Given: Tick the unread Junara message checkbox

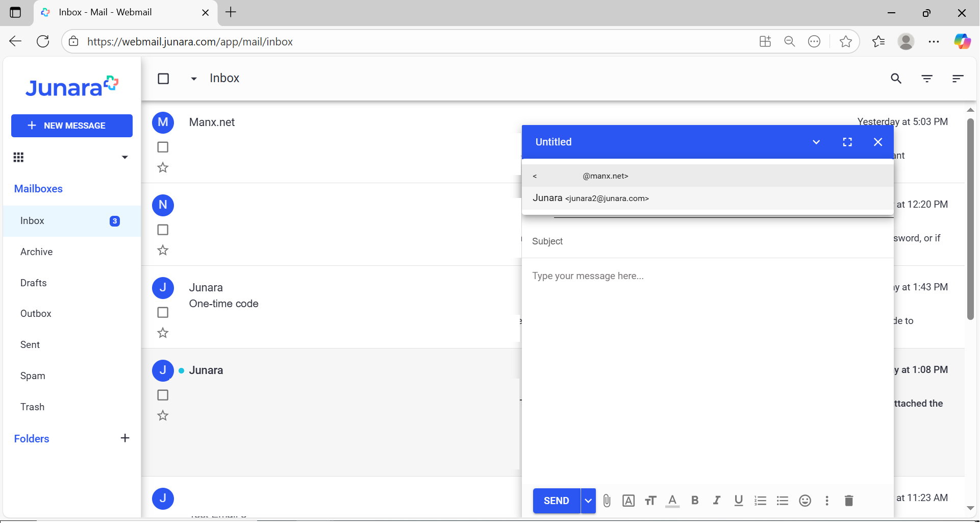Looking at the screenshot, I should pyautogui.click(x=163, y=395).
